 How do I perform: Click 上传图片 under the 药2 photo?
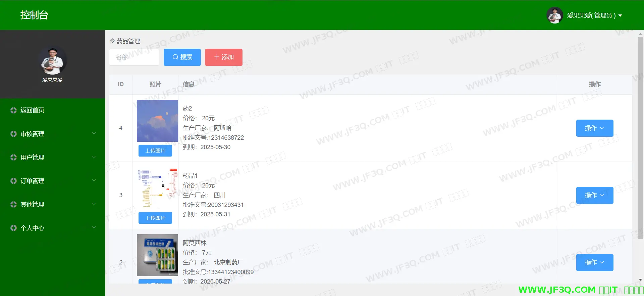pyautogui.click(x=155, y=151)
